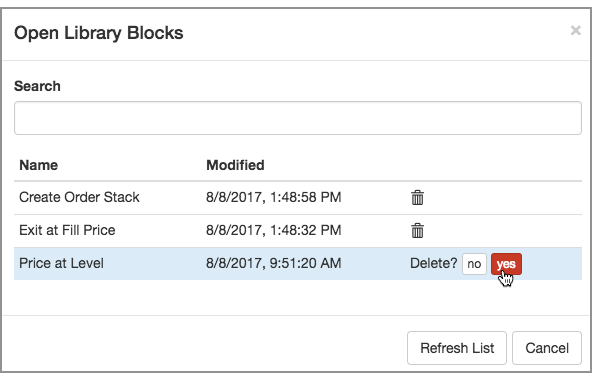Click the Delete? prompt label
Image resolution: width=592 pixels, height=385 pixels.
(x=433, y=263)
